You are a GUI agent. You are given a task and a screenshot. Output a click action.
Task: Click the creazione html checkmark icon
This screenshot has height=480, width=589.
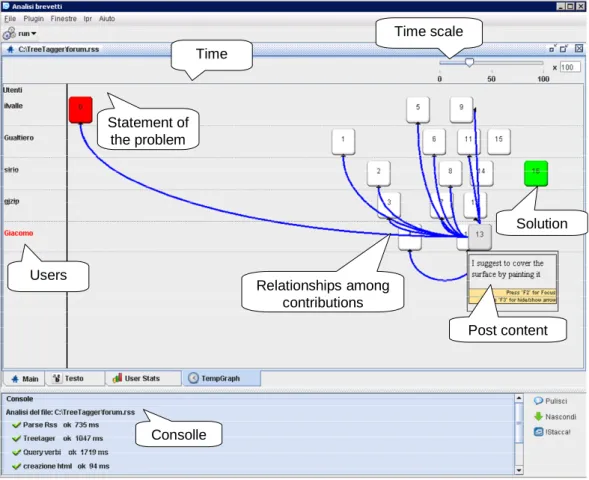point(16,466)
